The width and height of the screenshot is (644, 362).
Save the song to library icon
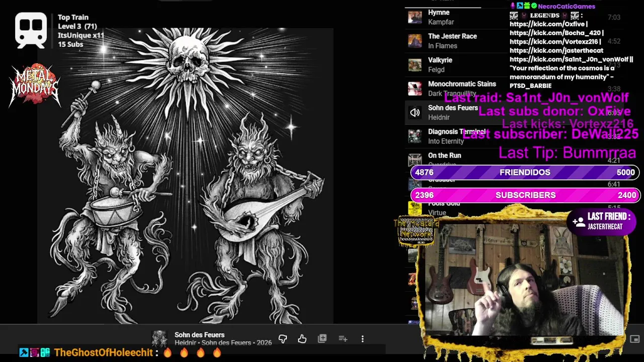(323, 339)
